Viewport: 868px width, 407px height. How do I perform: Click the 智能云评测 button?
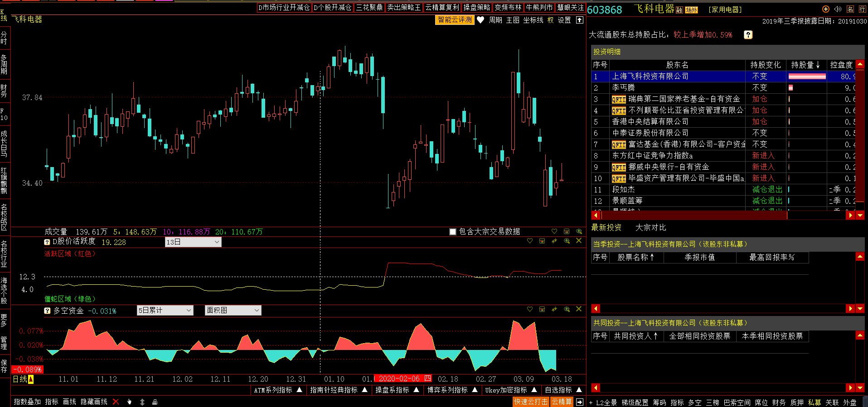pos(455,20)
